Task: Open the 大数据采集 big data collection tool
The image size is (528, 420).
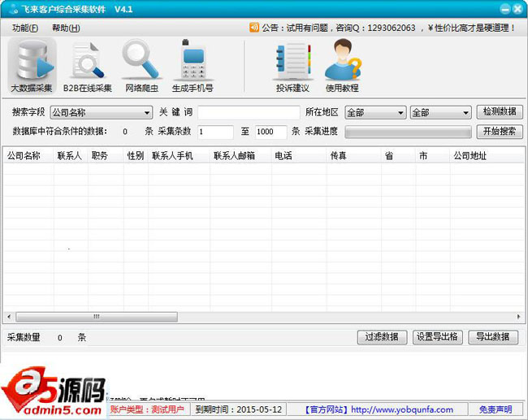Action: click(x=32, y=66)
